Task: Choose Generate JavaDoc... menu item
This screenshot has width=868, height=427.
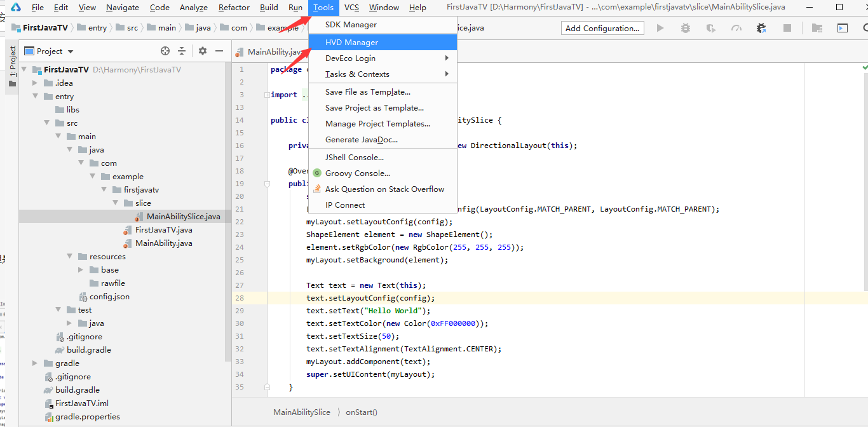Action: tap(383, 139)
